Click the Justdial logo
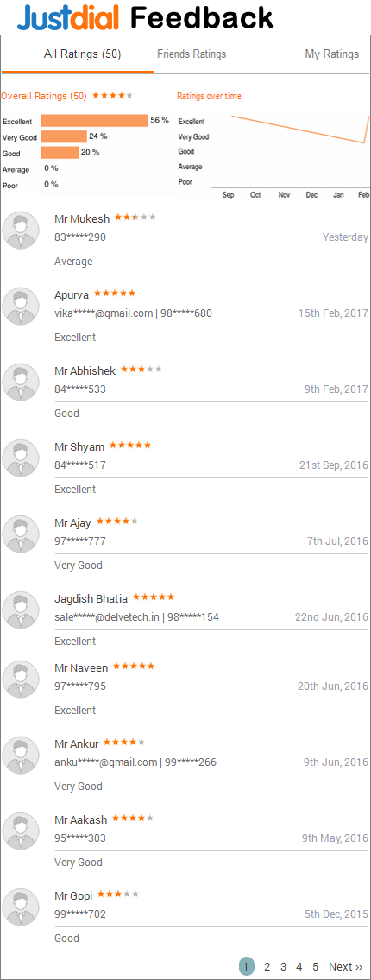Screen dimensions: 371x980 pyautogui.click(x=67, y=17)
